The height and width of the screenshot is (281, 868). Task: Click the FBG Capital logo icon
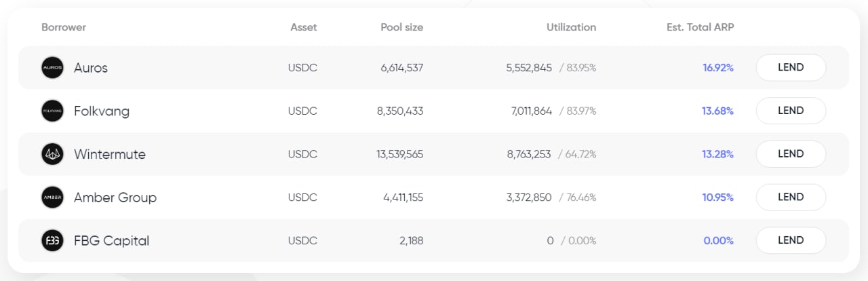(52, 240)
